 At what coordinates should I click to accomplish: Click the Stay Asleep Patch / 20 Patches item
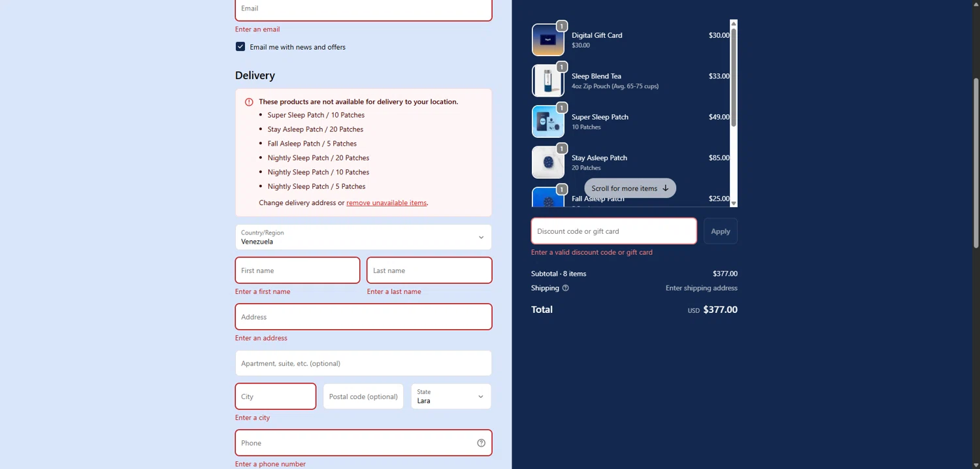click(x=315, y=129)
